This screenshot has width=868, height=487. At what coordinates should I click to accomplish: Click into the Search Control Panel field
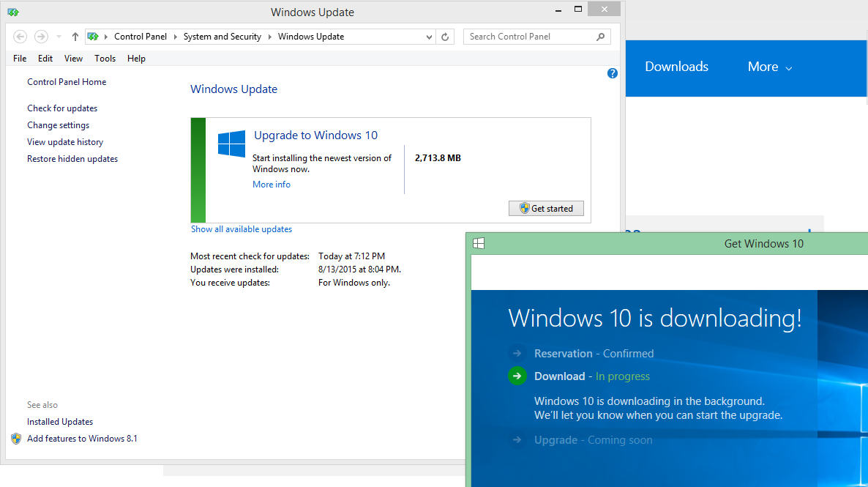pos(527,37)
